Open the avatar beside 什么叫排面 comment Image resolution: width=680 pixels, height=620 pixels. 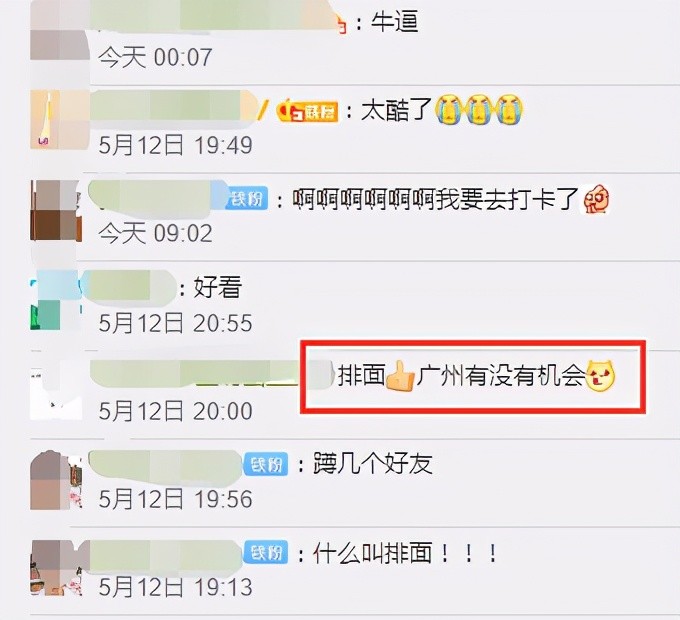[x=56, y=568]
